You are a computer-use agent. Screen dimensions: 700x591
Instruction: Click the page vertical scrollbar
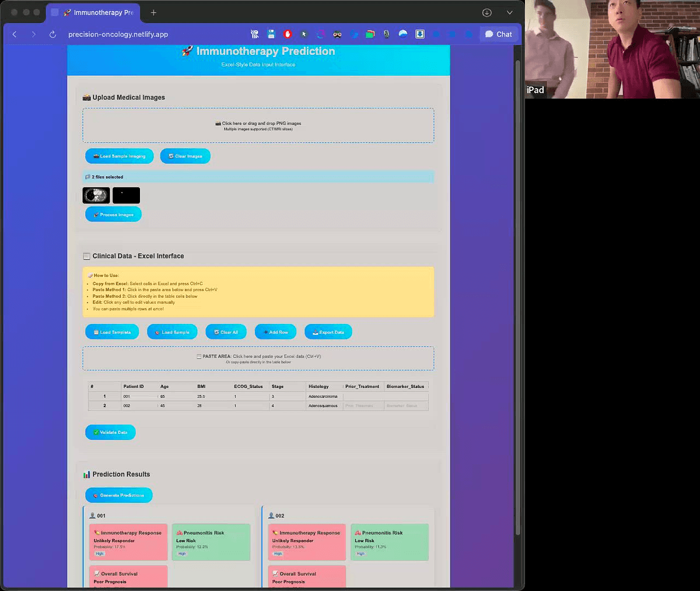coord(517,298)
